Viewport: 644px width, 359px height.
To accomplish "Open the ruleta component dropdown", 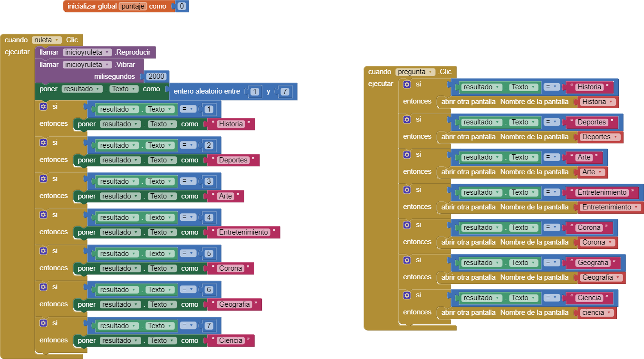I will click(x=47, y=40).
